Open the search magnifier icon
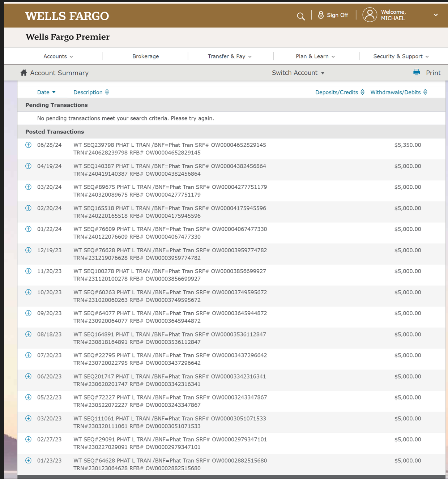The height and width of the screenshot is (479, 448). coord(300,16)
